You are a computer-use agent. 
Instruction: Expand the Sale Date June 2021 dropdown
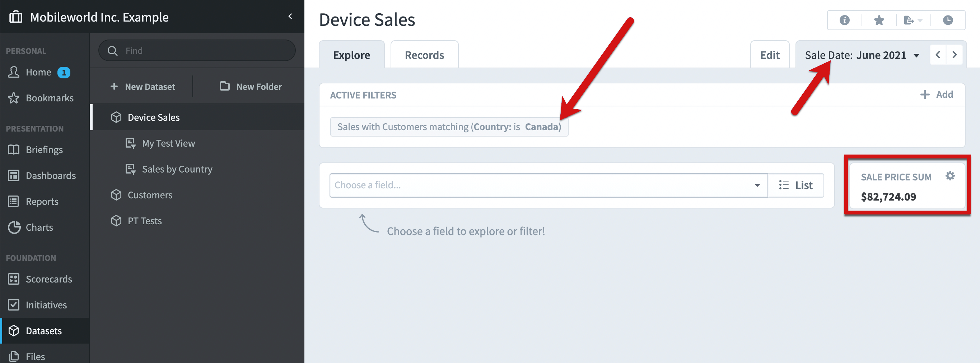point(862,55)
